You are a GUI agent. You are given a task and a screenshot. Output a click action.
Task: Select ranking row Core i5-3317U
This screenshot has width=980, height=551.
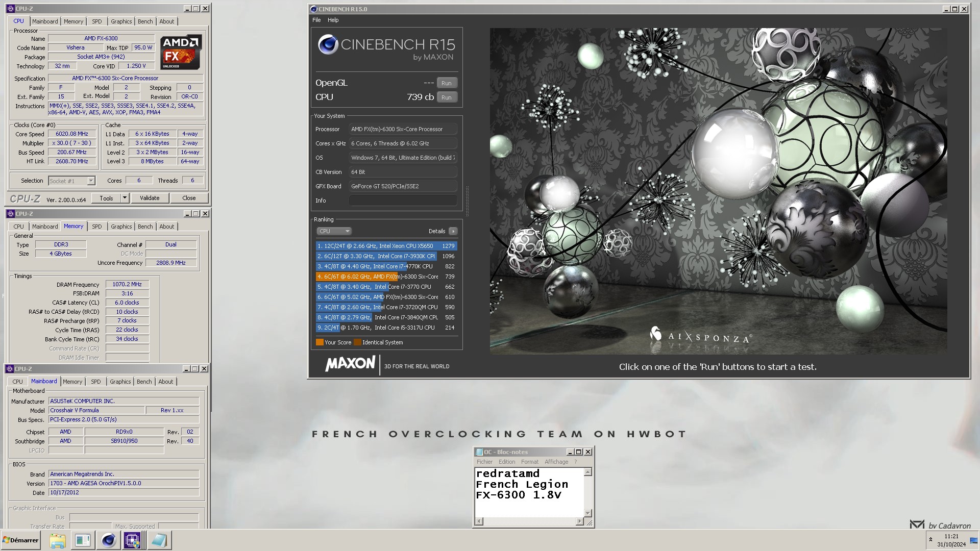coord(386,328)
